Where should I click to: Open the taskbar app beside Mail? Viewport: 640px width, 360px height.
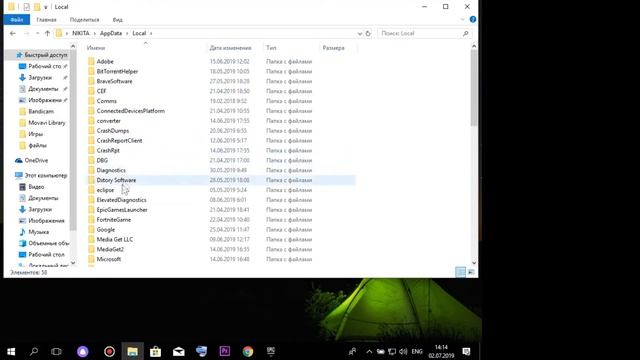[x=202, y=351]
